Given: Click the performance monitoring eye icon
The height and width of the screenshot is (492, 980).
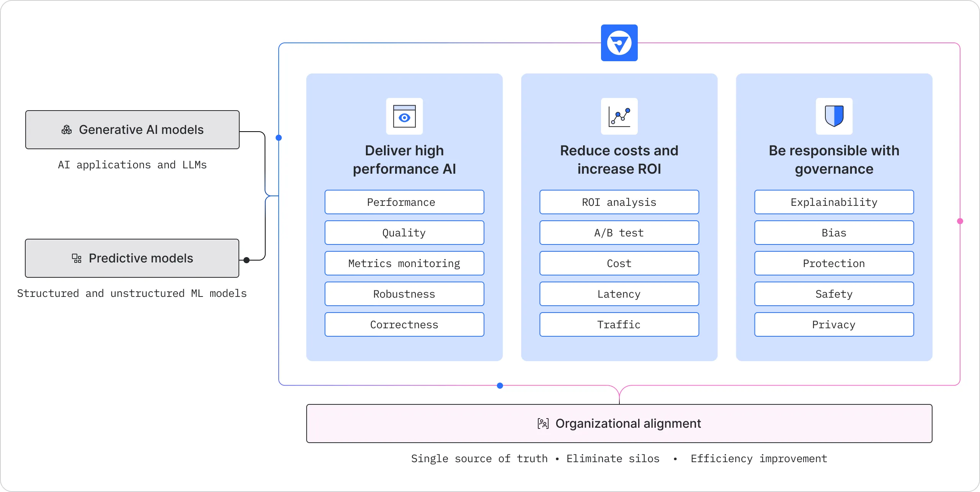Looking at the screenshot, I should point(402,117).
